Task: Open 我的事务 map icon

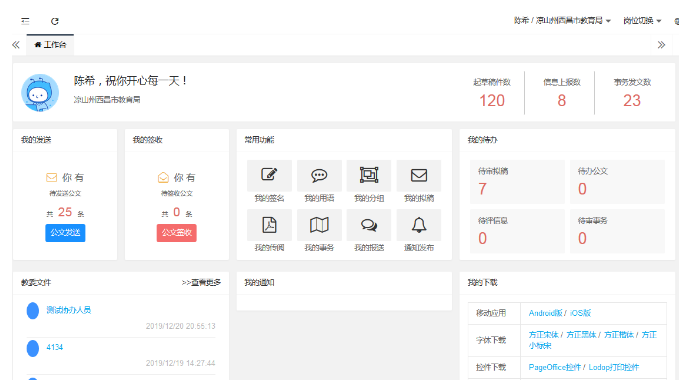Action: click(x=319, y=225)
